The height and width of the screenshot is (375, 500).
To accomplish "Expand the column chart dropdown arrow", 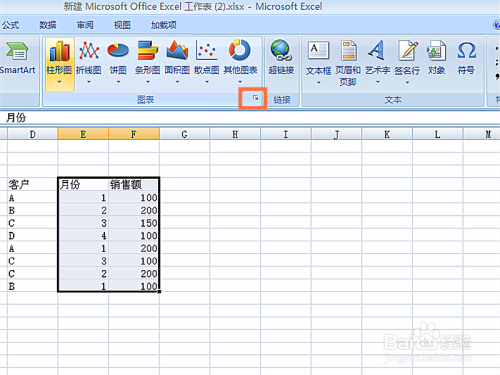I will [x=59, y=82].
